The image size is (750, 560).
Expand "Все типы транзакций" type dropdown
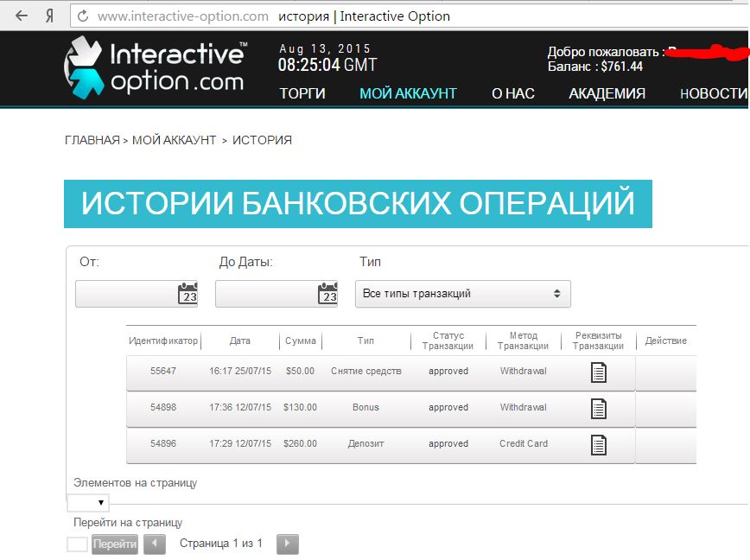pyautogui.click(x=462, y=294)
